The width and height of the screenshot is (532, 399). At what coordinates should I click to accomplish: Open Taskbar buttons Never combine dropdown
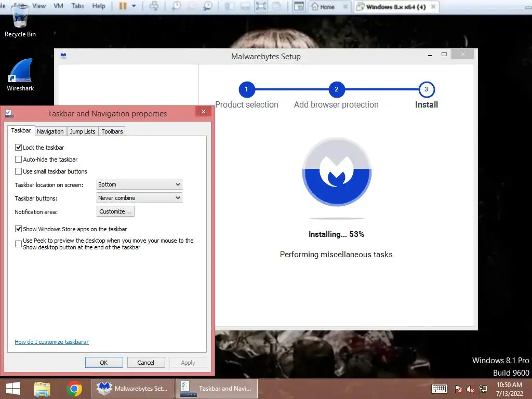point(139,198)
